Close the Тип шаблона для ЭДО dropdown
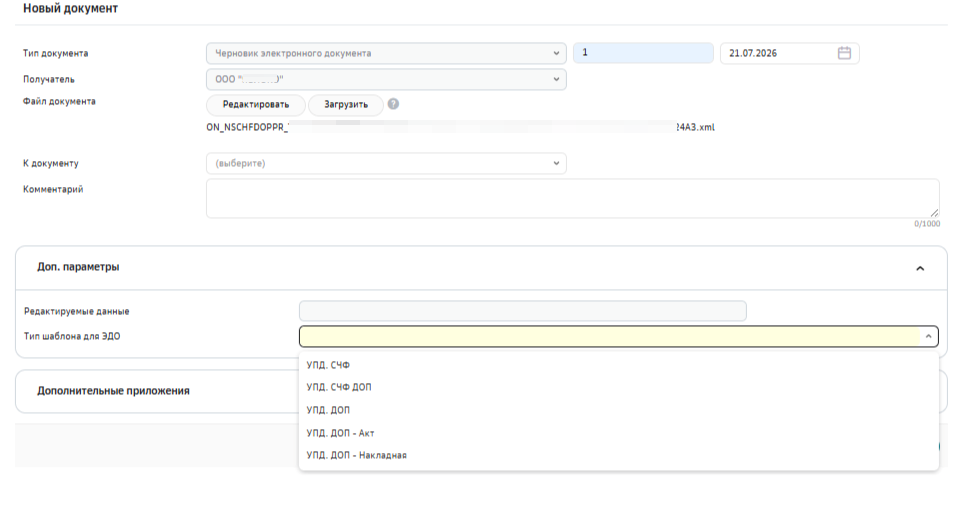This screenshot has height=509, width=978. tap(928, 336)
